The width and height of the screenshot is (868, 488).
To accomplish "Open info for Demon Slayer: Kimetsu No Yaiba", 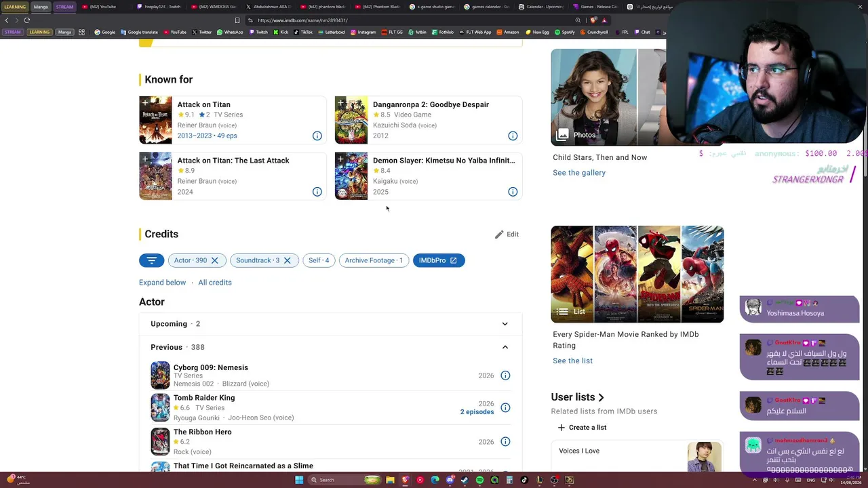I will (513, 192).
